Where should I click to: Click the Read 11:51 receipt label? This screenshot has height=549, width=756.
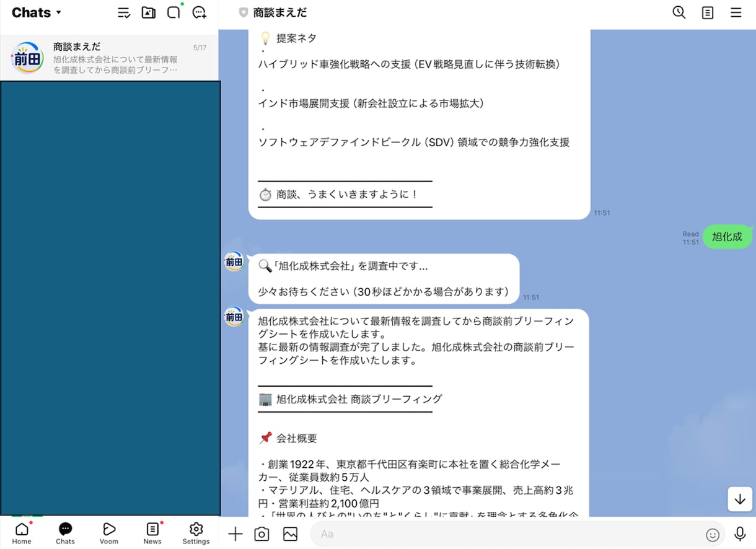[691, 238]
